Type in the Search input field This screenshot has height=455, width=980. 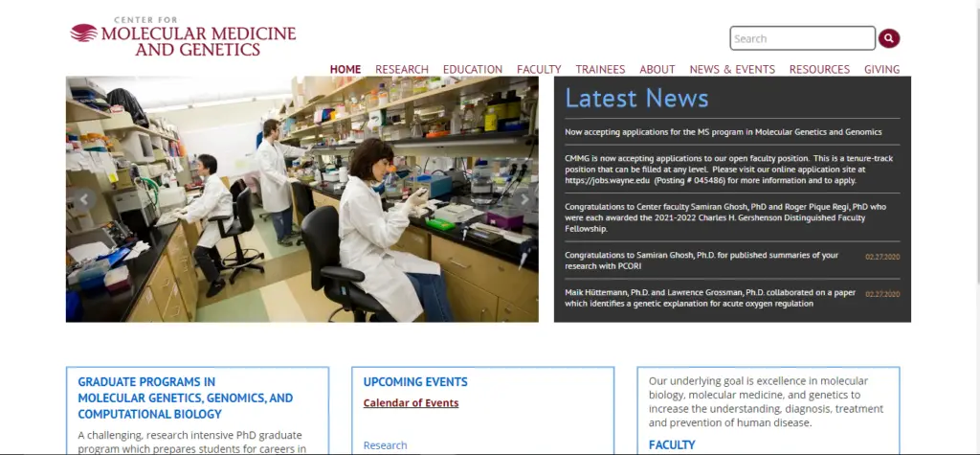point(801,38)
